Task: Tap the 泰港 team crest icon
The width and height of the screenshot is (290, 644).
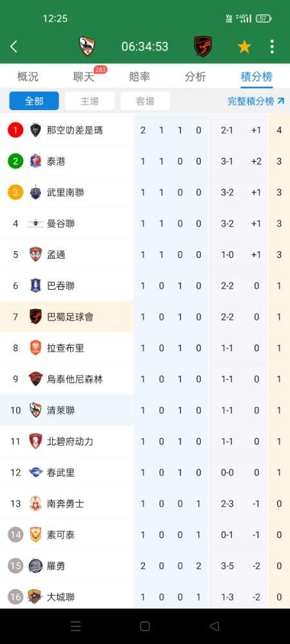Action: (x=35, y=161)
